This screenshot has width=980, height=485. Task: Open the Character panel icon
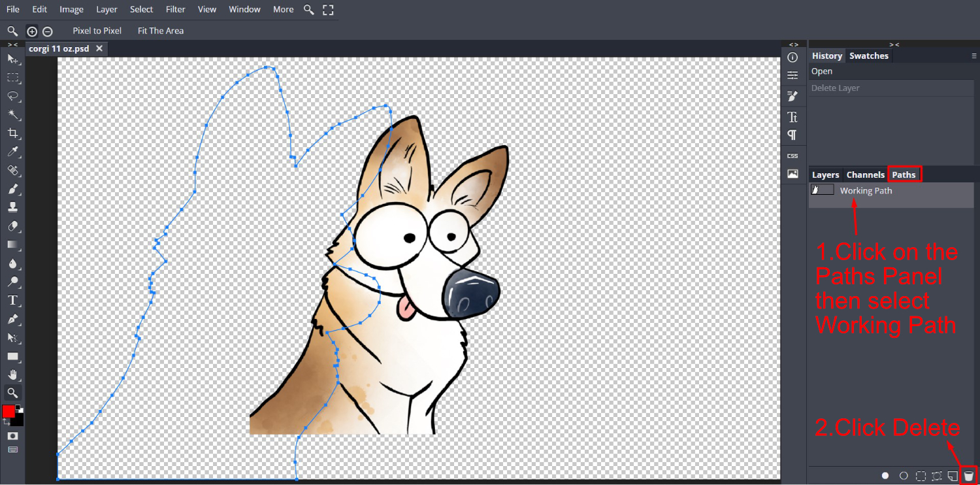coord(792,117)
